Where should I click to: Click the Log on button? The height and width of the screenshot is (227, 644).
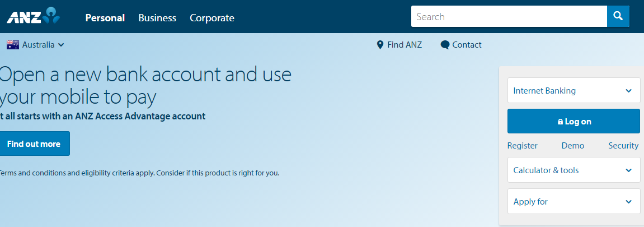(x=574, y=121)
